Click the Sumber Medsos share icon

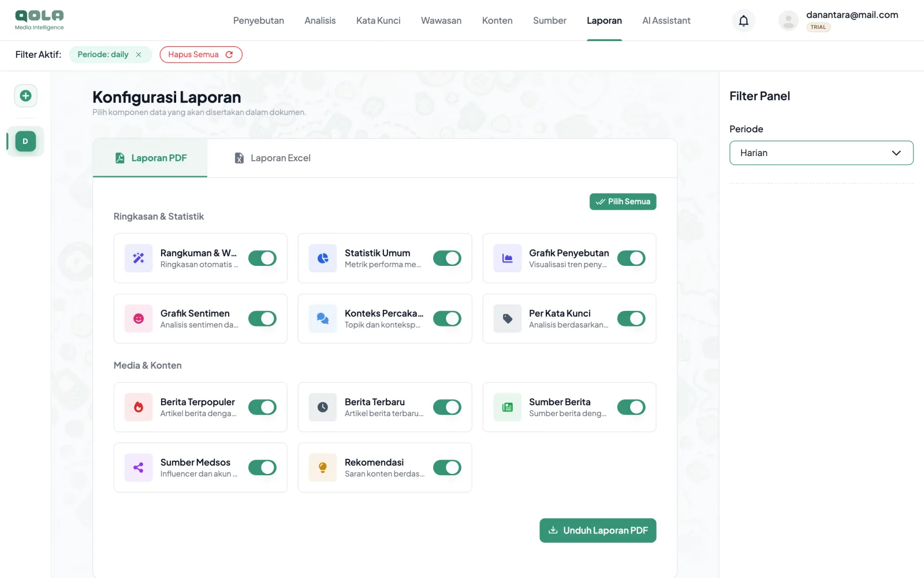[x=139, y=468]
